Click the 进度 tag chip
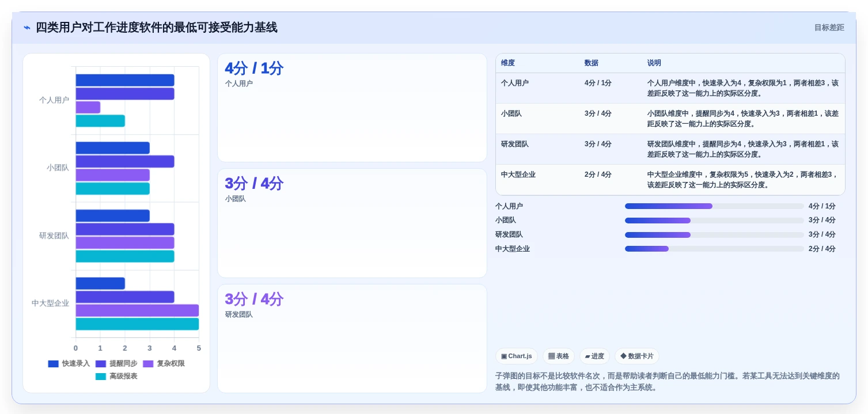Image resolution: width=868 pixels, height=414 pixels. (x=594, y=356)
